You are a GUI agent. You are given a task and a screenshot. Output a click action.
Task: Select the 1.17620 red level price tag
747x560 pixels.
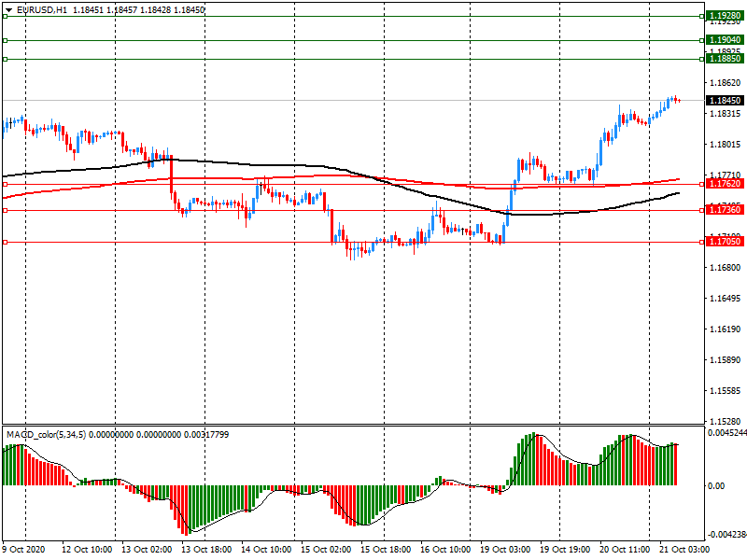725,184
